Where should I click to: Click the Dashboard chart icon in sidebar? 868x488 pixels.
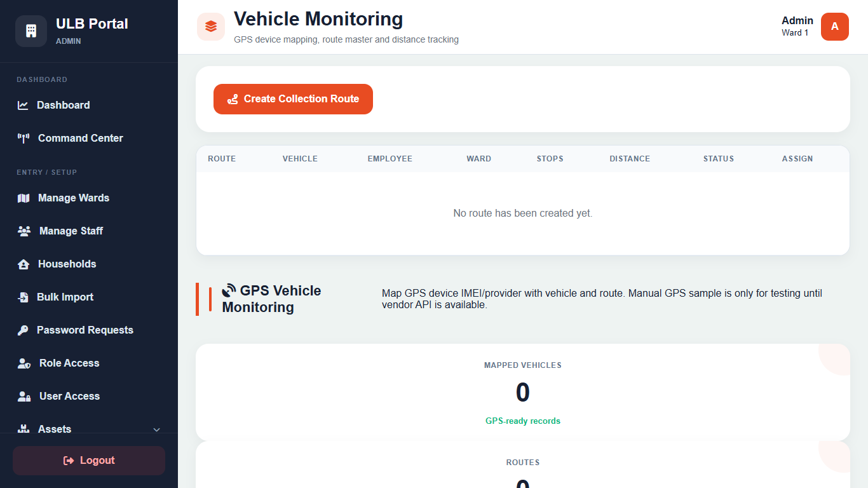pos(23,105)
